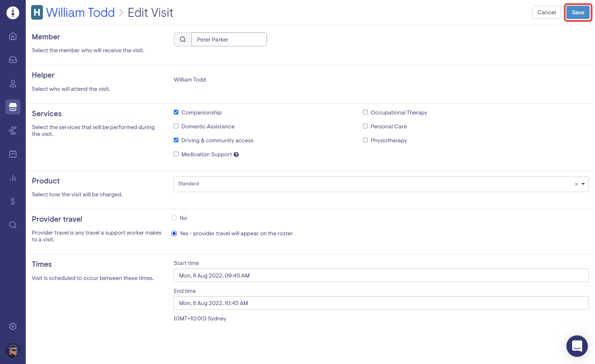Uncheck the Companionship service checkbox
This screenshot has height=364, width=595.
176,112
